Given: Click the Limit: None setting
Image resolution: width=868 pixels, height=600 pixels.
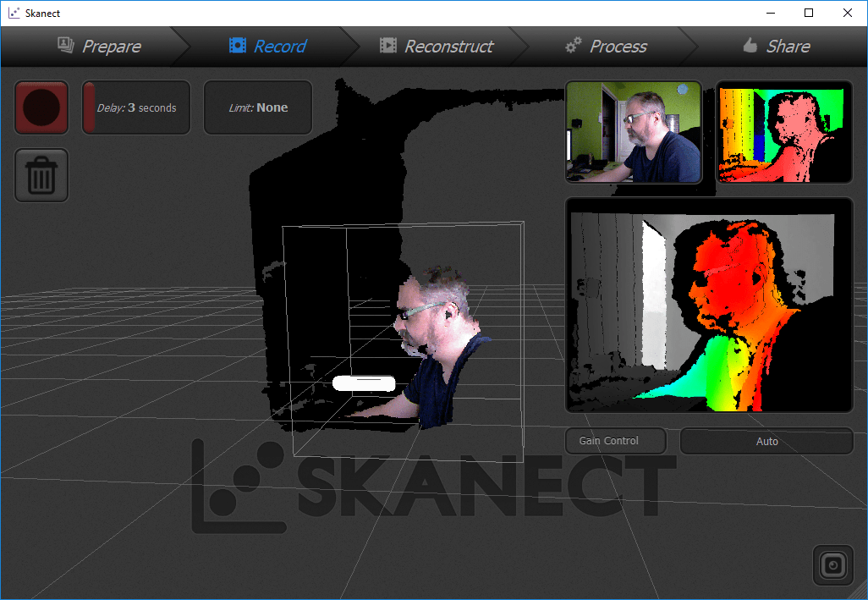Looking at the screenshot, I should [257, 107].
